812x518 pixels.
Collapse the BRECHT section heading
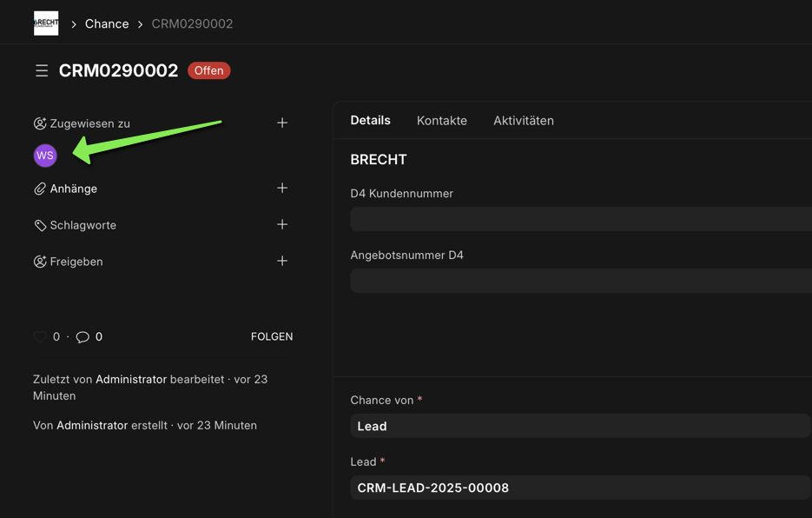[x=379, y=160]
